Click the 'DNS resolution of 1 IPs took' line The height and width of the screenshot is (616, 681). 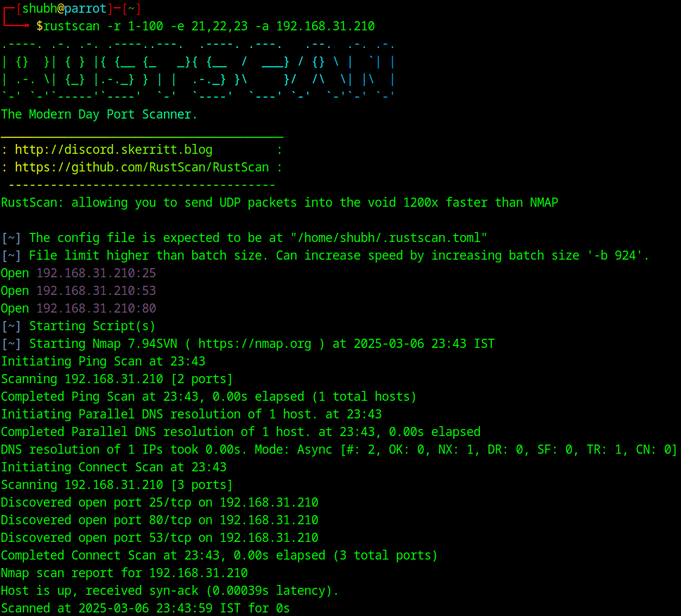pyautogui.click(x=339, y=449)
